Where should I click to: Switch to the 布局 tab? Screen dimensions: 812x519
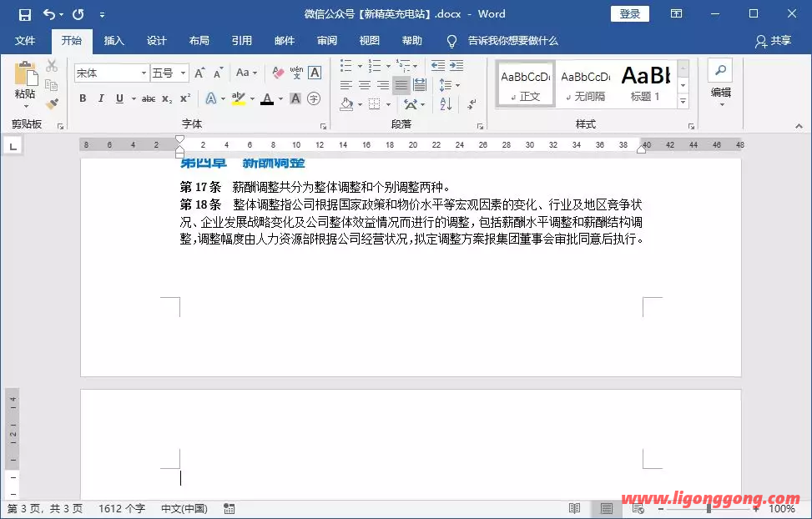[x=199, y=40]
